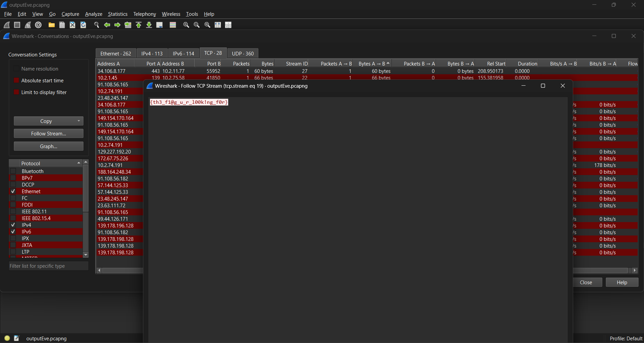Enable Name resolution checkbox
This screenshot has width=644, height=343.
click(16, 69)
